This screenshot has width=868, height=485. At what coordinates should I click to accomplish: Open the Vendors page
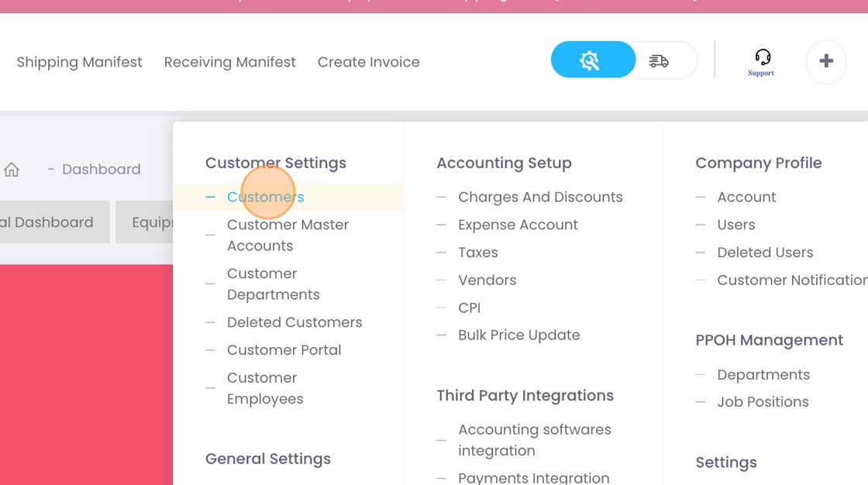pyautogui.click(x=487, y=280)
